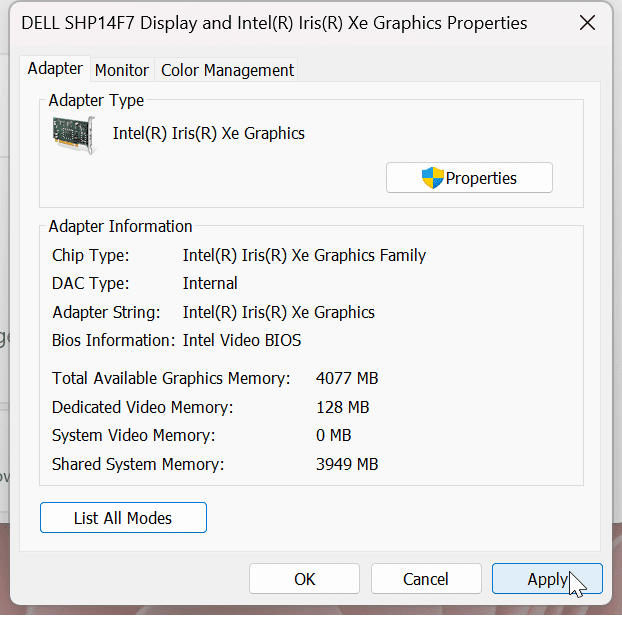The width and height of the screenshot is (622, 619).
Task: Click the Apply button
Action: click(547, 579)
